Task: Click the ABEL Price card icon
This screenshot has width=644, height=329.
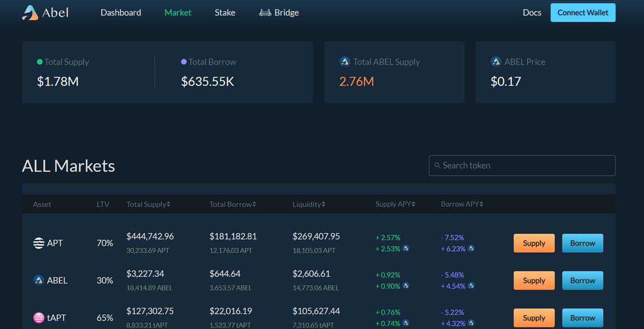Action: [x=496, y=62]
